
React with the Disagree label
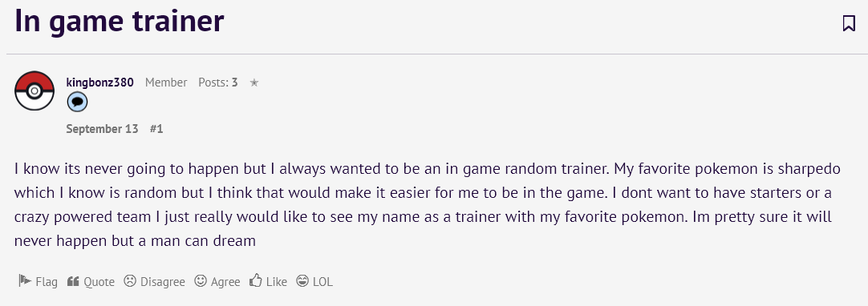163,282
